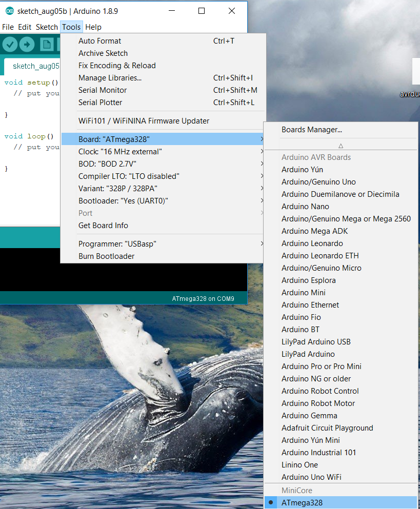The width and height of the screenshot is (420, 509).
Task: Open Manage Libraries...
Action: coord(162,78)
